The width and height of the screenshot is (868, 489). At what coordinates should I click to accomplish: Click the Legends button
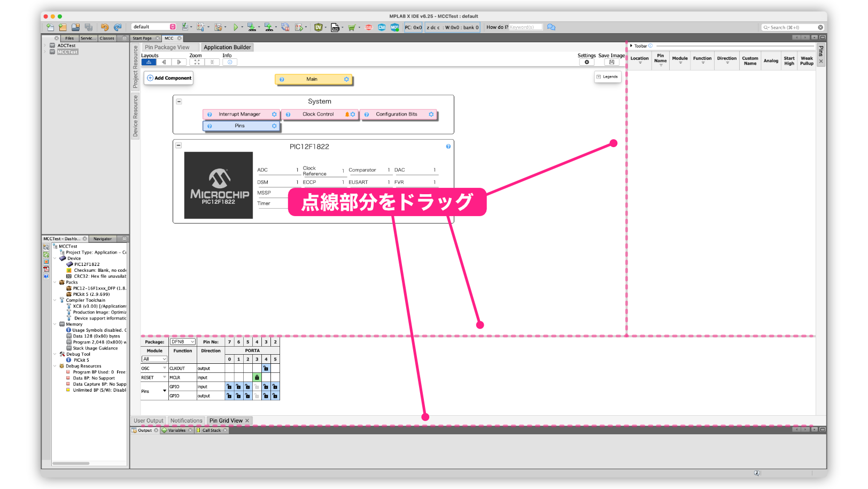tap(607, 77)
